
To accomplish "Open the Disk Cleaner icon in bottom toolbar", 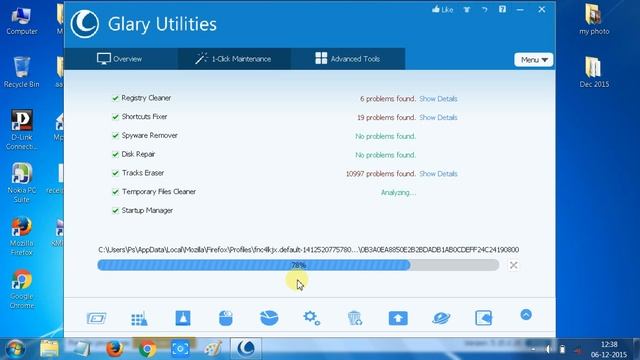I will click(97, 318).
